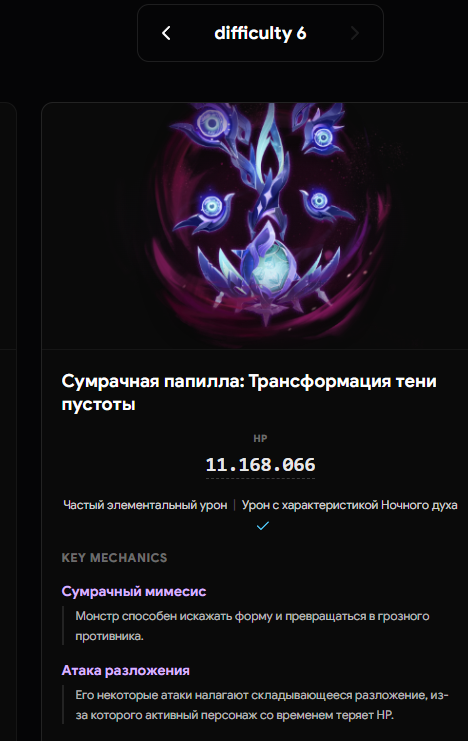Click the vertical divider between damage tags
Image resolution: width=468 pixels, height=741 pixels.
point(234,505)
